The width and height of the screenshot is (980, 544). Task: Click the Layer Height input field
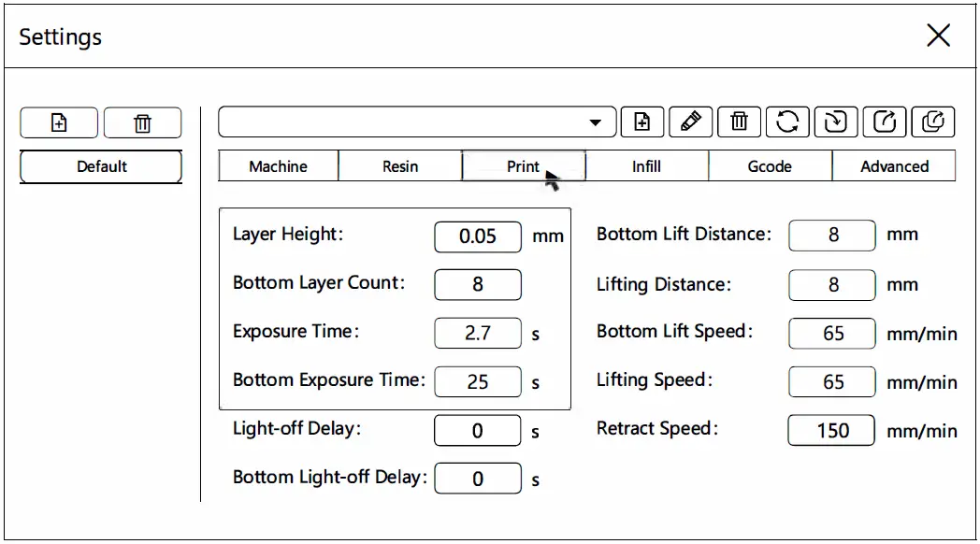(478, 236)
